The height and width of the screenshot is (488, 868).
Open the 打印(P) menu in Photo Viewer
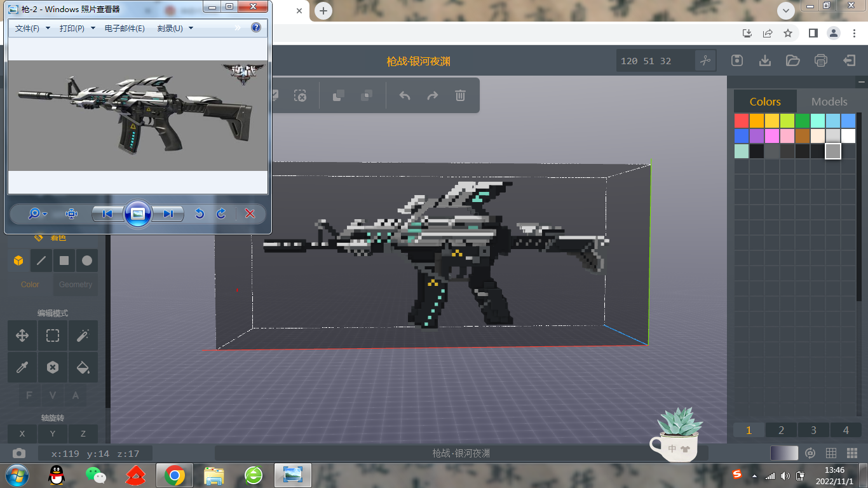[78, 28]
